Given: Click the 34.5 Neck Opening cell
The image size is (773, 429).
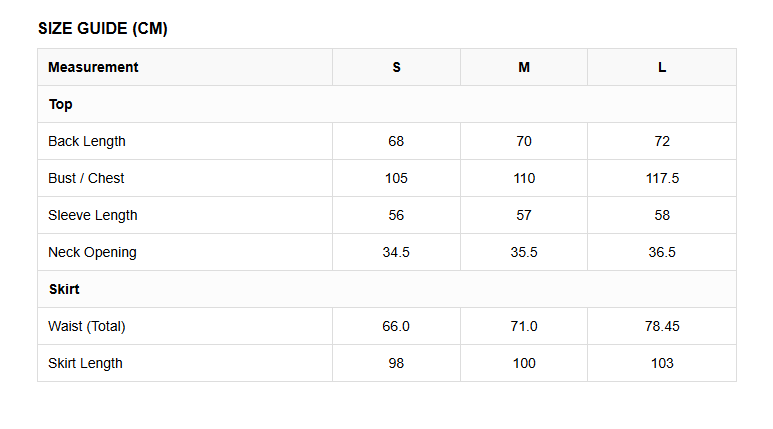Looking at the screenshot, I should tap(396, 252).
